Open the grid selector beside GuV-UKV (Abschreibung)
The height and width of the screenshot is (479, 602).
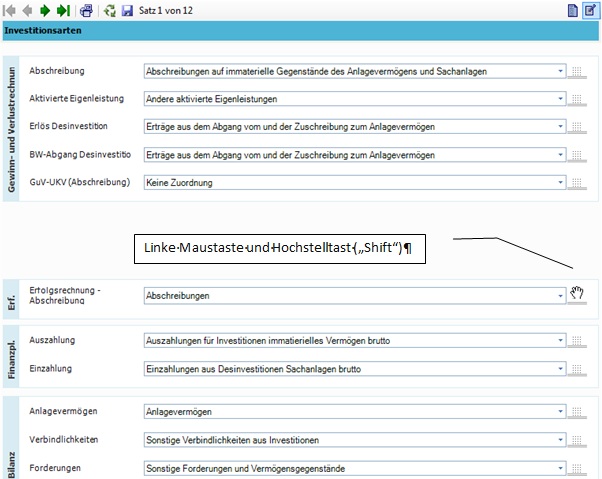(x=577, y=183)
